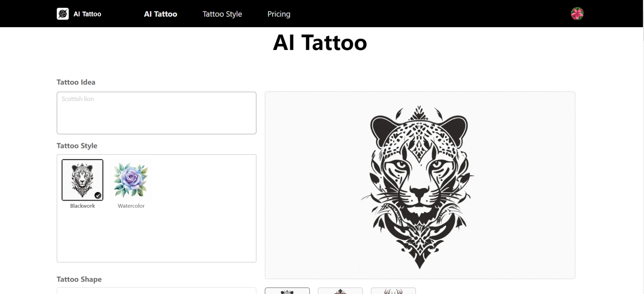Focus the Tattoo Idea text box

click(156, 113)
